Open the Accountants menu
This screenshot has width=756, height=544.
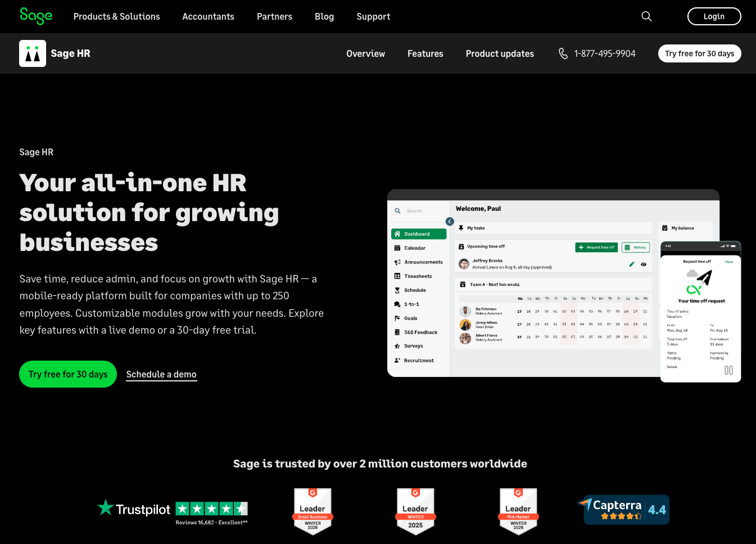tap(208, 16)
